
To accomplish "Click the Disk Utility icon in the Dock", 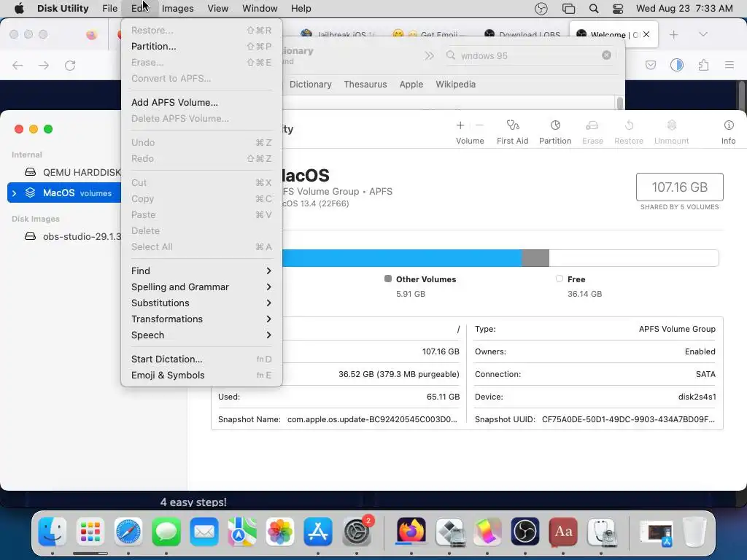I will 601,532.
